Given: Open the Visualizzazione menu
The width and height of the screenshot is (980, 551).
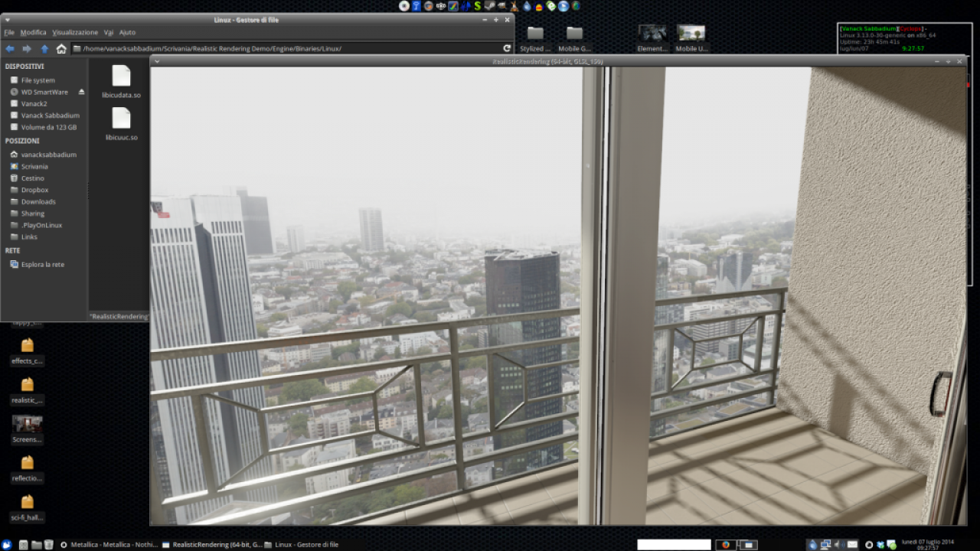Looking at the screenshot, I should pos(75,32).
